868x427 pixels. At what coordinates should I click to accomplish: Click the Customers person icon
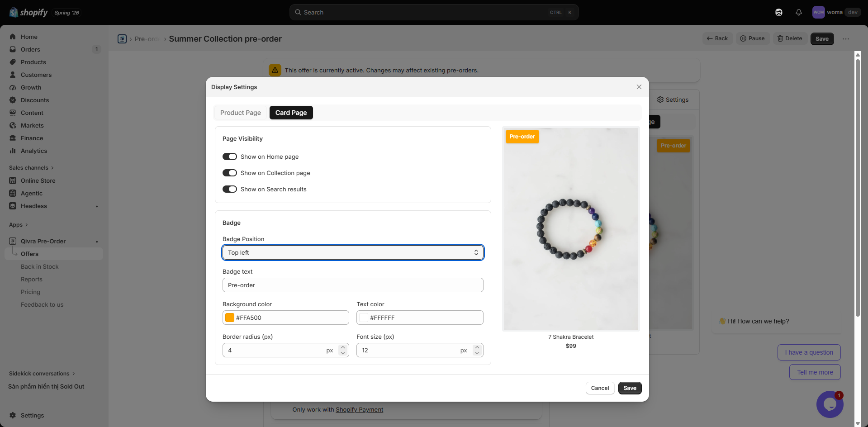(13, 75)
